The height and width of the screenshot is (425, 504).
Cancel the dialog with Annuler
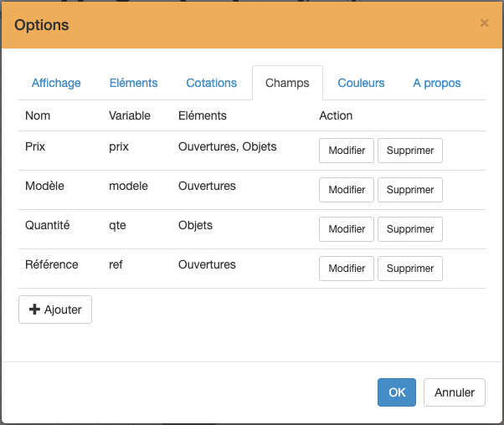pos(455,392)
